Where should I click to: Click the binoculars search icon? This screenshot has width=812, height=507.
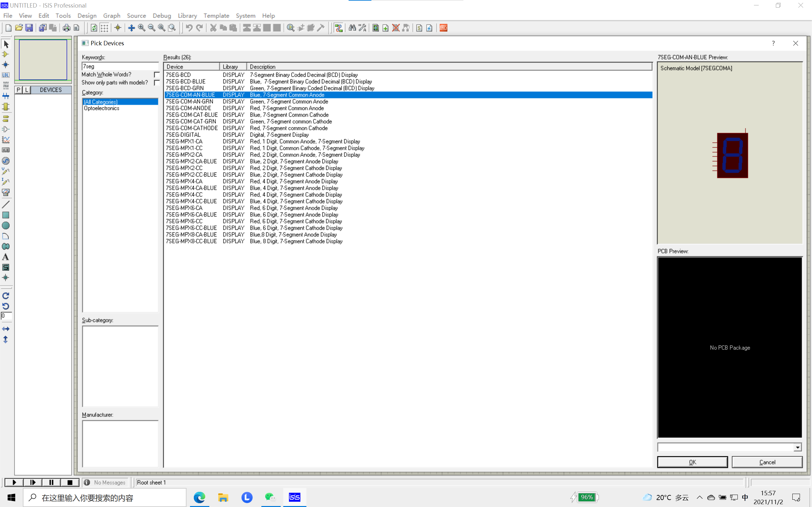[x=352, y=28]
